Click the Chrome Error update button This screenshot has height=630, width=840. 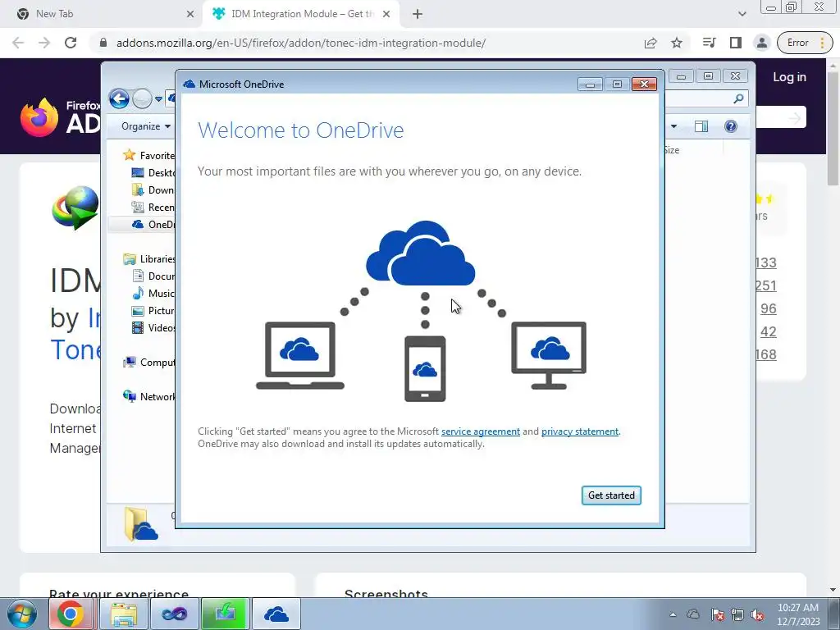coord(805,43)
